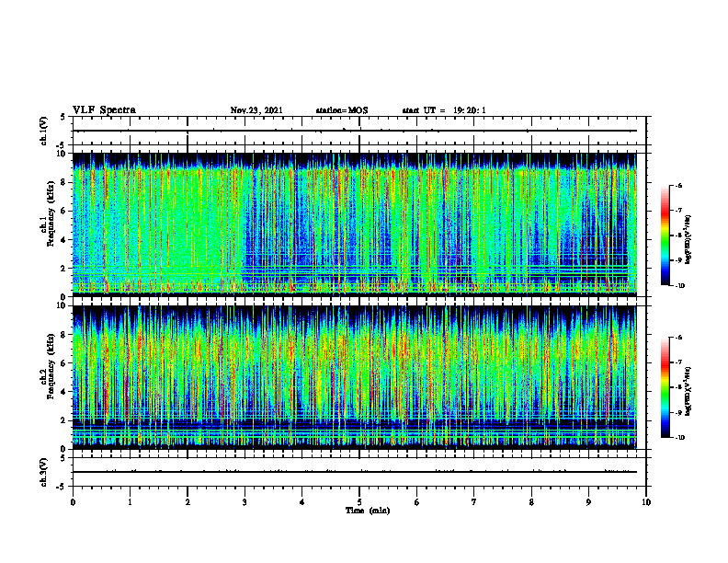The height and width of the screenshot is (563, 728).
Task: Click the ch.1(V) waveform strip
Action: (359, 131)
